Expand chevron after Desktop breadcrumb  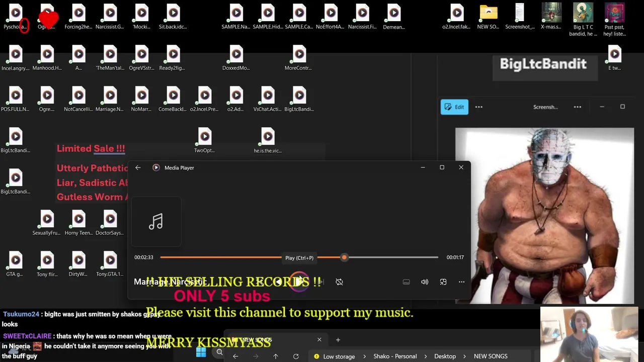[465, 356]
